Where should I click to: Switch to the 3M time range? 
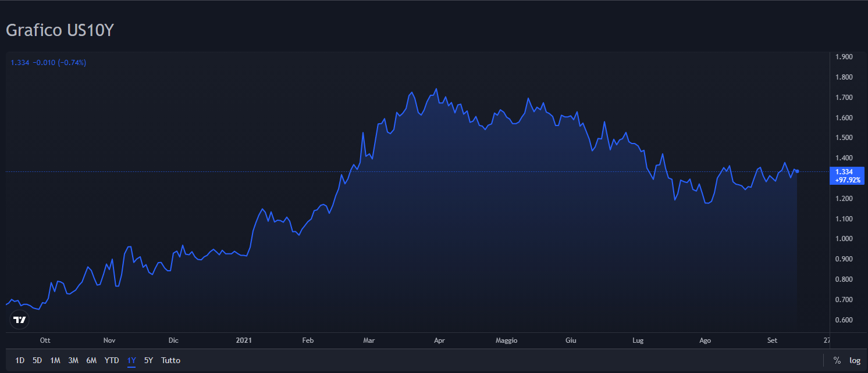[x=73, y=360]
